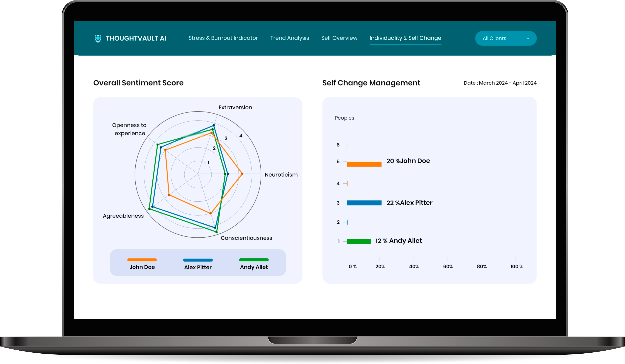This screenshot has height=364, width=625.
Task: Click the dropdown chevron in All Clients
Action: click(x=527, y=38)
